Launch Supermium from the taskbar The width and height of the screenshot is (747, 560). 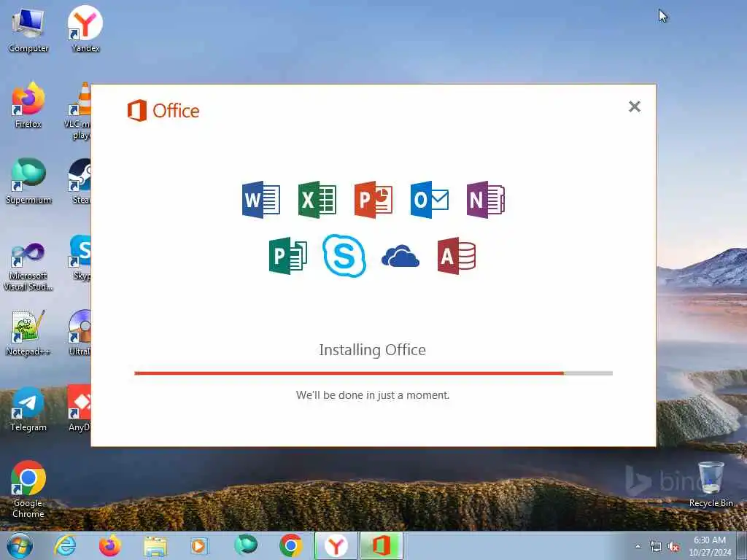coord(246,545)
